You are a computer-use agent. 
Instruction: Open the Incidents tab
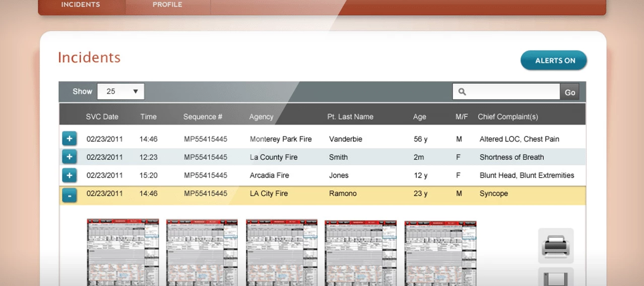(81, 5)
